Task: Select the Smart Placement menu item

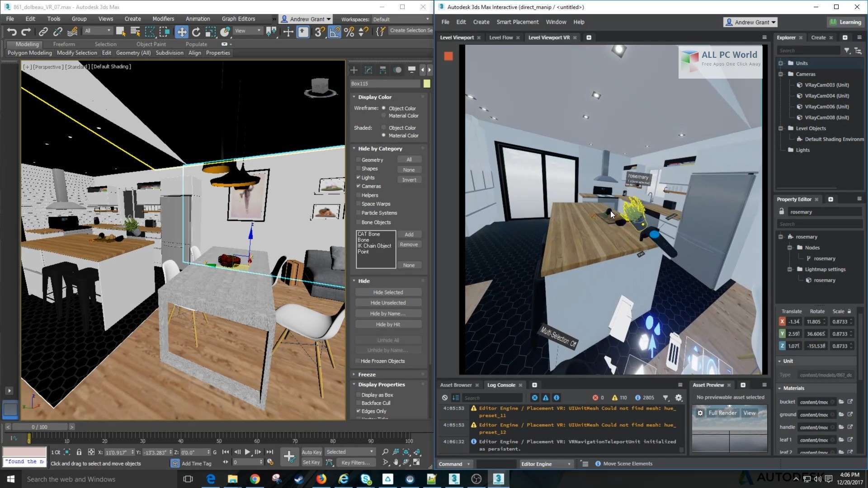Action: coord(517,22)
